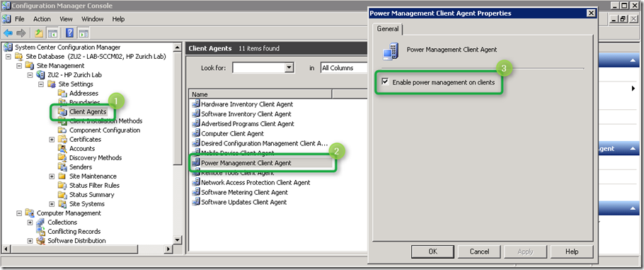Image resolution: width=644 pixels, height=270 pixels.
Task: Expand the Site Maintenance tree node
Action: coord(52,176)
